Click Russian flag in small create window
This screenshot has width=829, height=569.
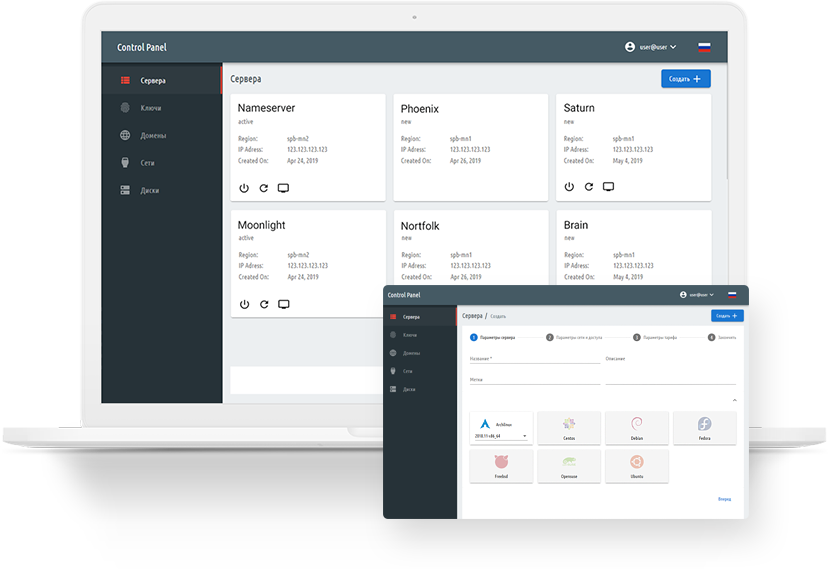point(732,295)
